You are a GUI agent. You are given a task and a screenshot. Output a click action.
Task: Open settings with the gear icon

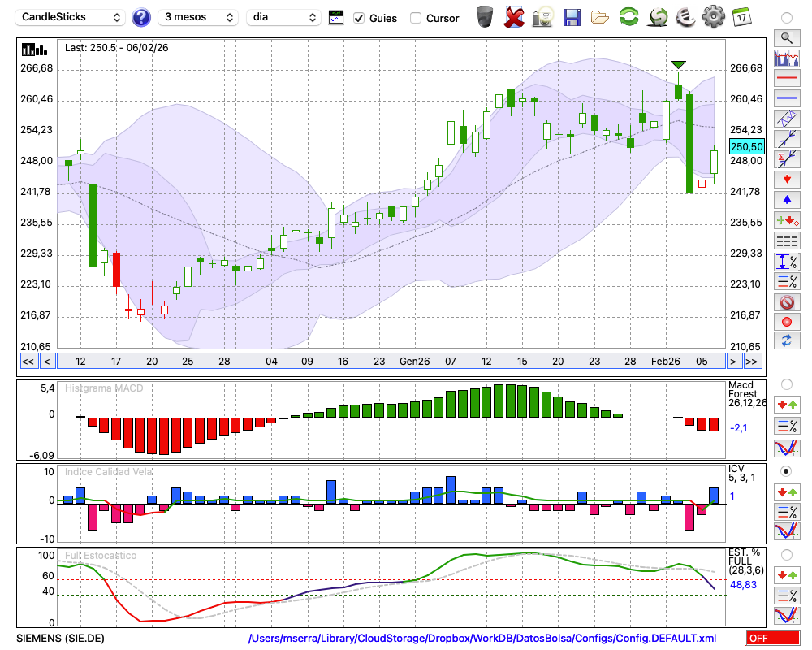pyautogui.click(x=714, y=17)
